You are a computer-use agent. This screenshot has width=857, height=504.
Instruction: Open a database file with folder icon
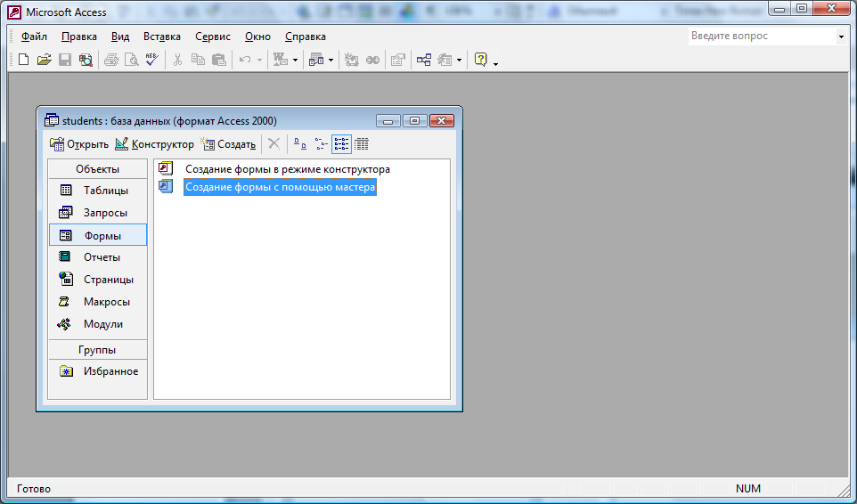(x=44, y=60)
